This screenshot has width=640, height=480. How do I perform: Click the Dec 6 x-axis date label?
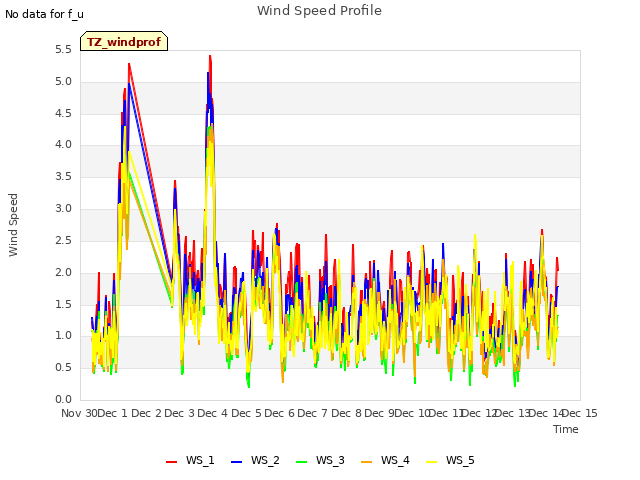tap(280, 413)
